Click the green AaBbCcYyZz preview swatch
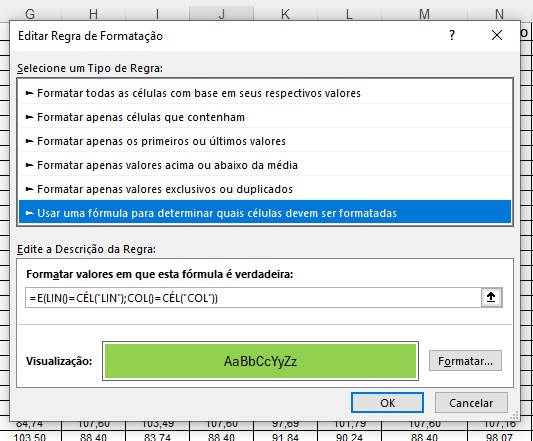533x441 pixels. (x=260, y=361)
